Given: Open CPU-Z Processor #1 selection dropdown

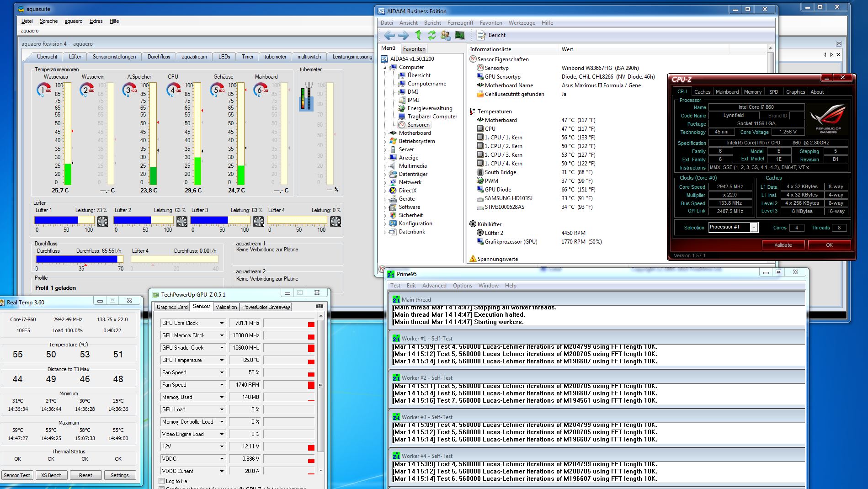Looking at the screenshot, I should pyautogui.click(x=754, y=228).
